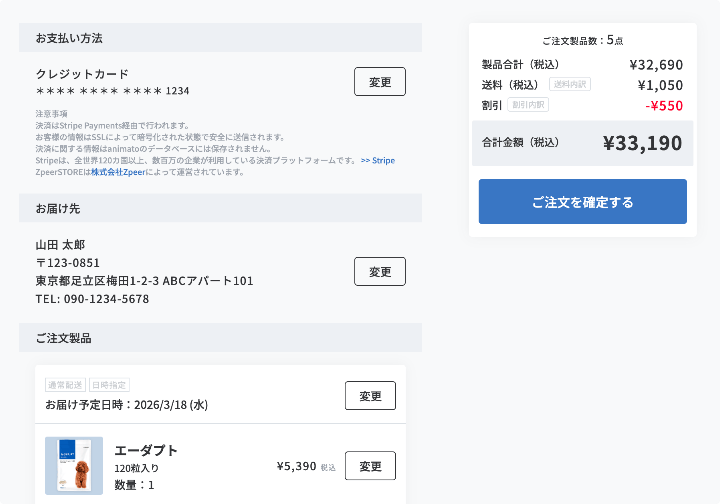
Task: Click discount amount -¥550
Action: pos(664,106)
